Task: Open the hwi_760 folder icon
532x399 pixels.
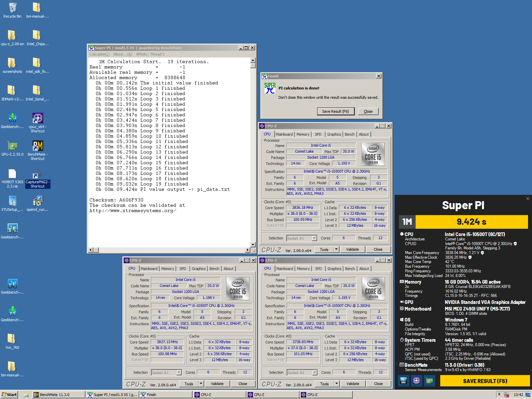Action: coord(12,338)
